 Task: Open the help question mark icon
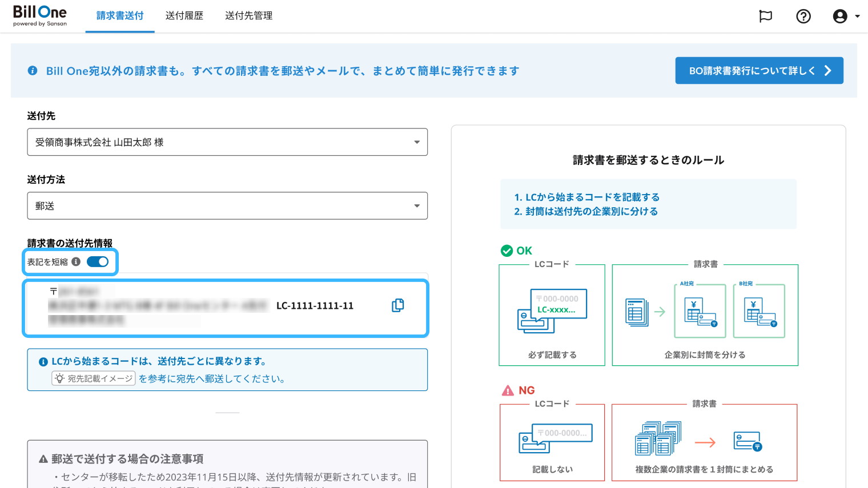803,16
